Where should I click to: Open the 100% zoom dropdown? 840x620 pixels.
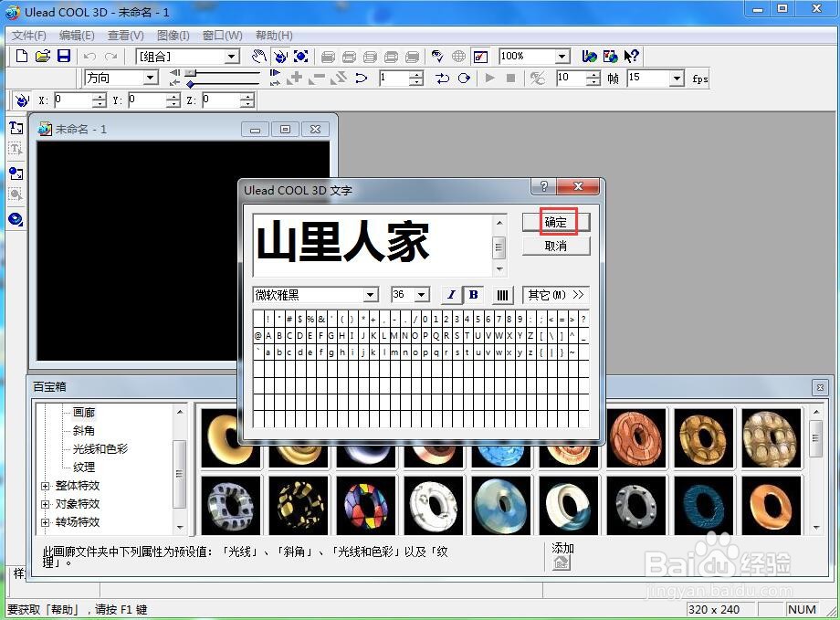[561, 57]
